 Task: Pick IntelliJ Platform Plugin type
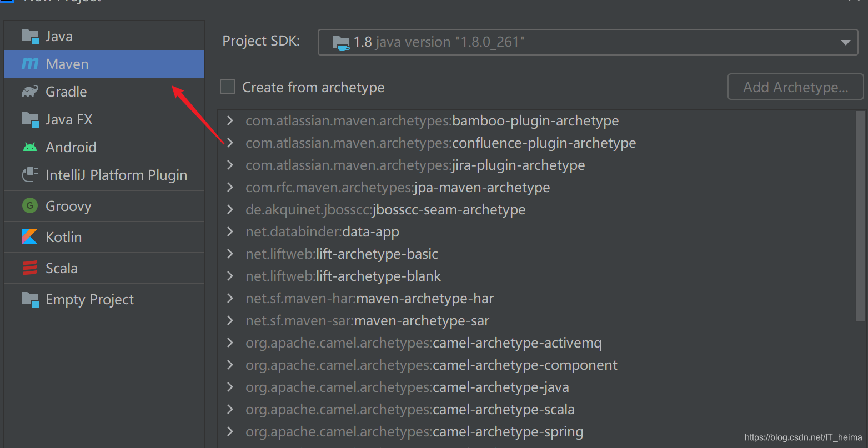pyautogui.click(x=104, y=175)
